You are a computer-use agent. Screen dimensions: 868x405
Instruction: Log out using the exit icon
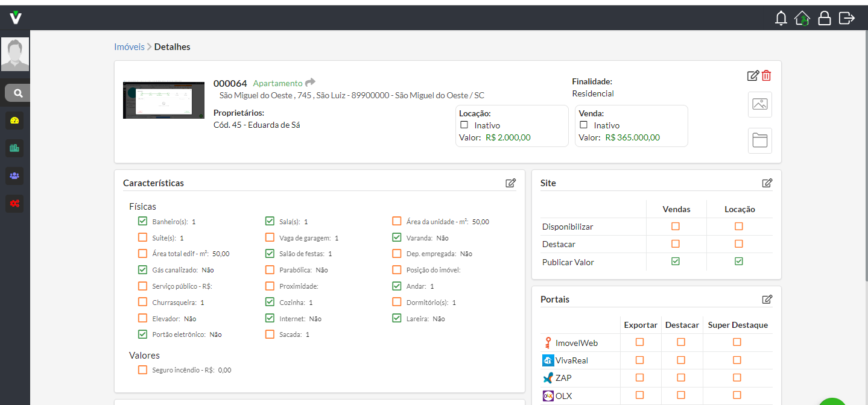click(847, 18)
